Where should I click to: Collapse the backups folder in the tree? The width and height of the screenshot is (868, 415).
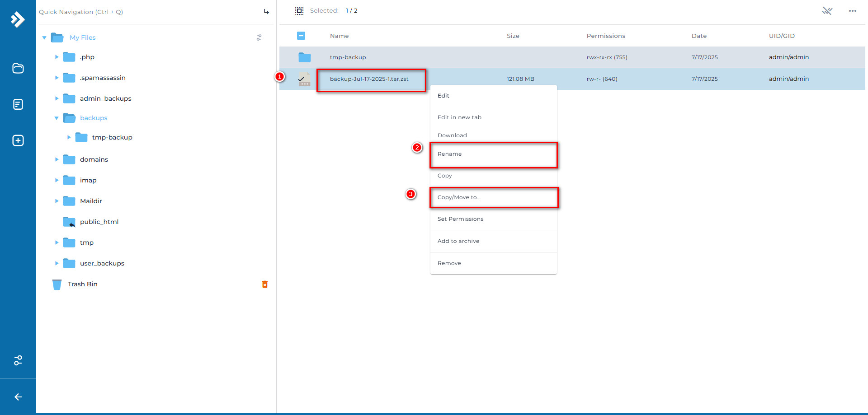click(57, 118)
